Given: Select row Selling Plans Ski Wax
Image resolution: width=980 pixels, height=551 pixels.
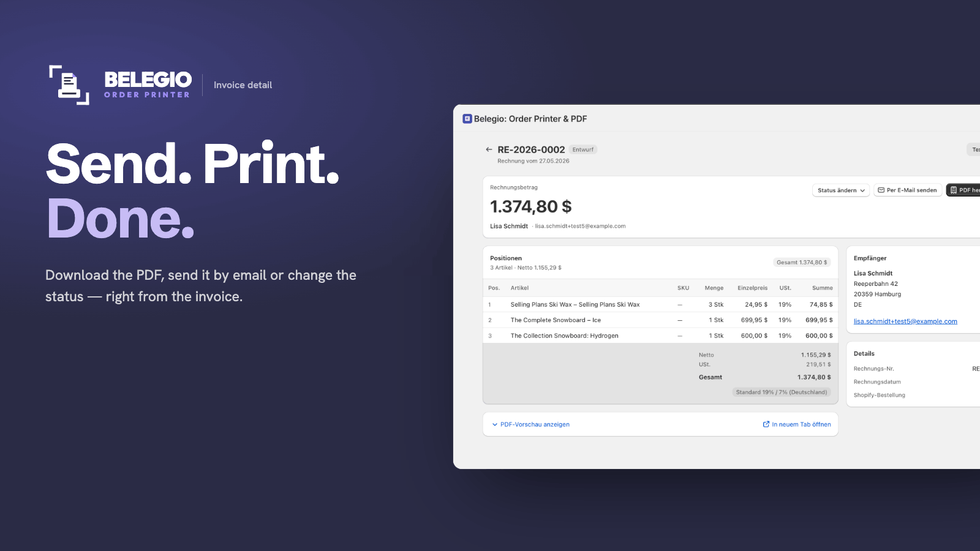Looking at the screenshot, I should pos(660,304).
